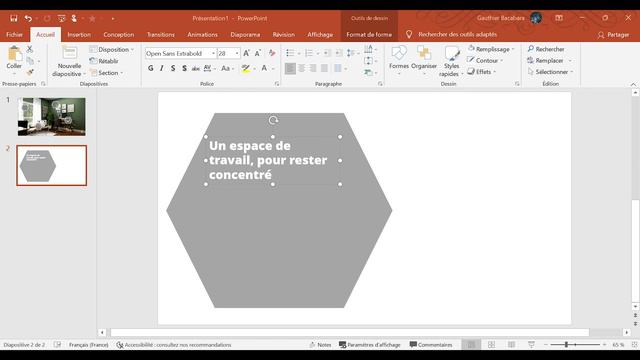Apply italic to the text
The width and height of the screenshot is (640, 360).
pos(162,68)
